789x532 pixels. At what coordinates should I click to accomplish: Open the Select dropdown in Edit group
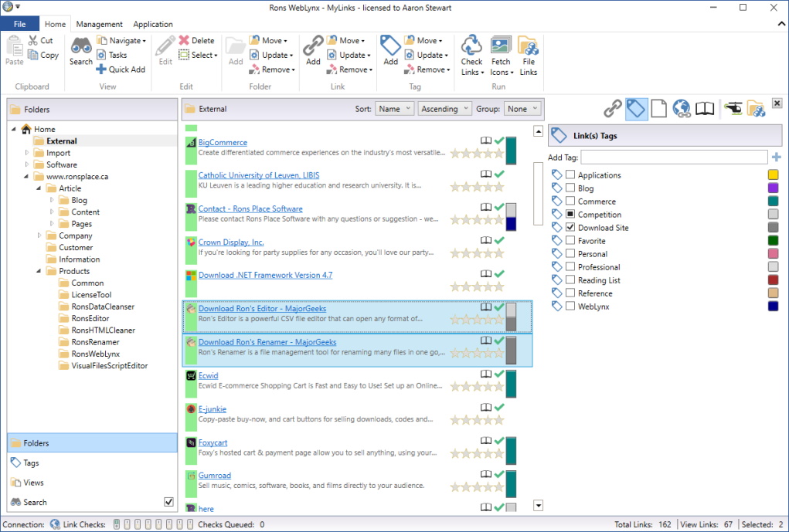pyautogui.click(x=199, y=55)
